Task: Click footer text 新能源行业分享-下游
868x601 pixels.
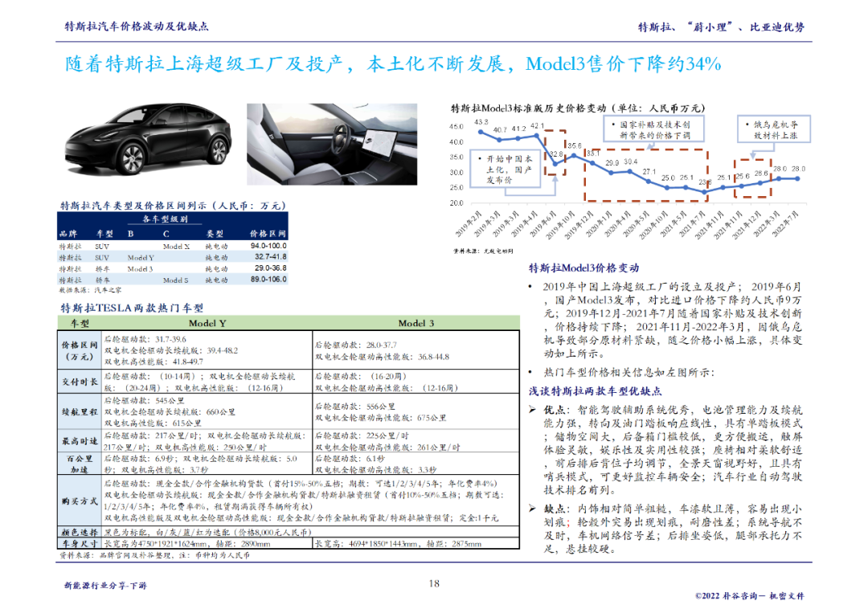Action: 105,586
